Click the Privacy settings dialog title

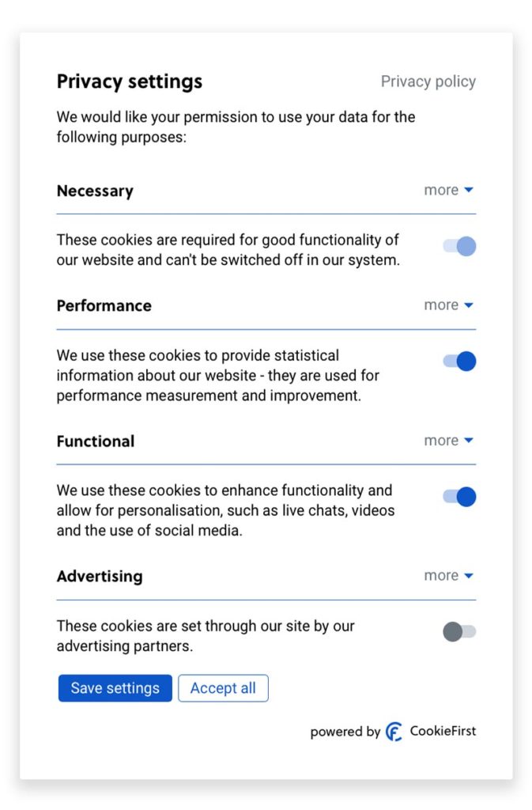[129, 81]
